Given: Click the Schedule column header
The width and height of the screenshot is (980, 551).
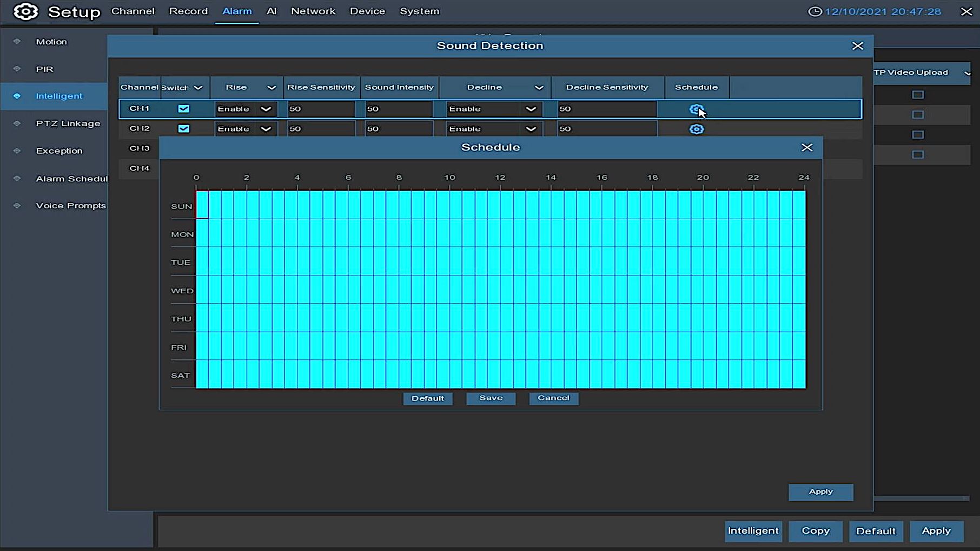Looking at the screenshot, I should (697, 87).
